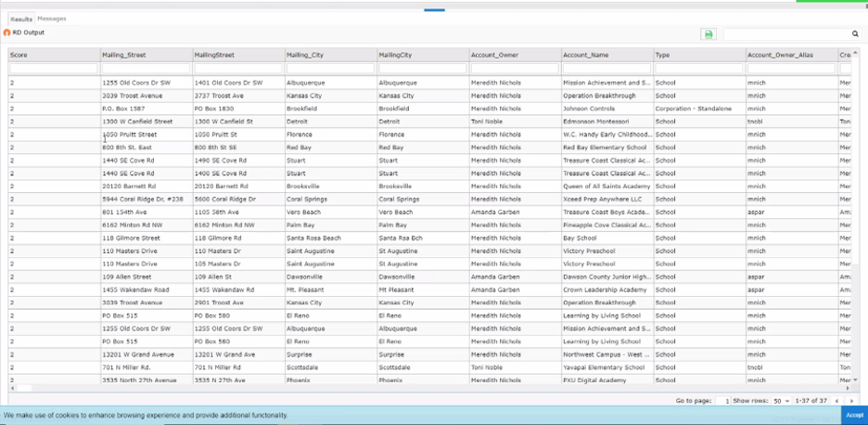Select cell 1401 Old Coors Dr SW

click(238, 83)
